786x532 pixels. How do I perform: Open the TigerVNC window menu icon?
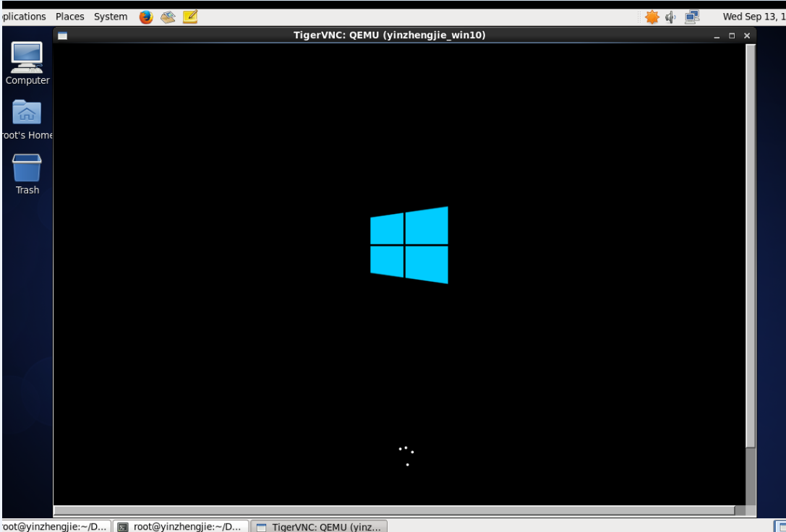point(62,35)
